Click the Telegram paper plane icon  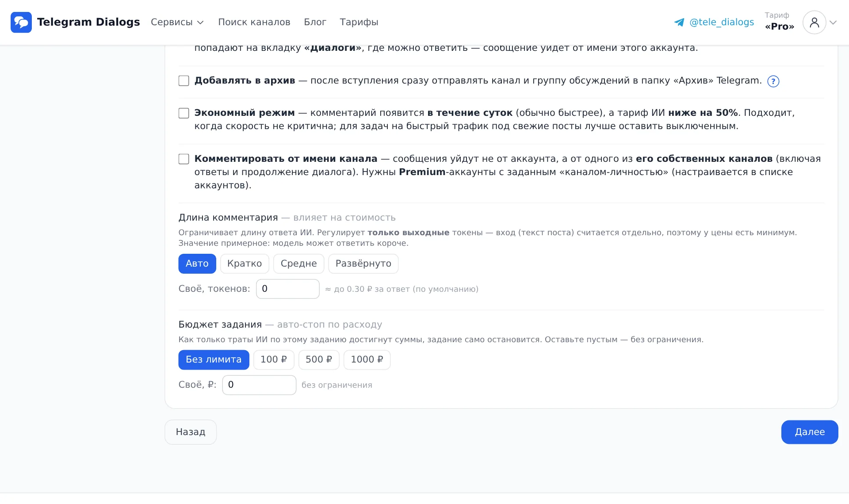coord(679,22)
